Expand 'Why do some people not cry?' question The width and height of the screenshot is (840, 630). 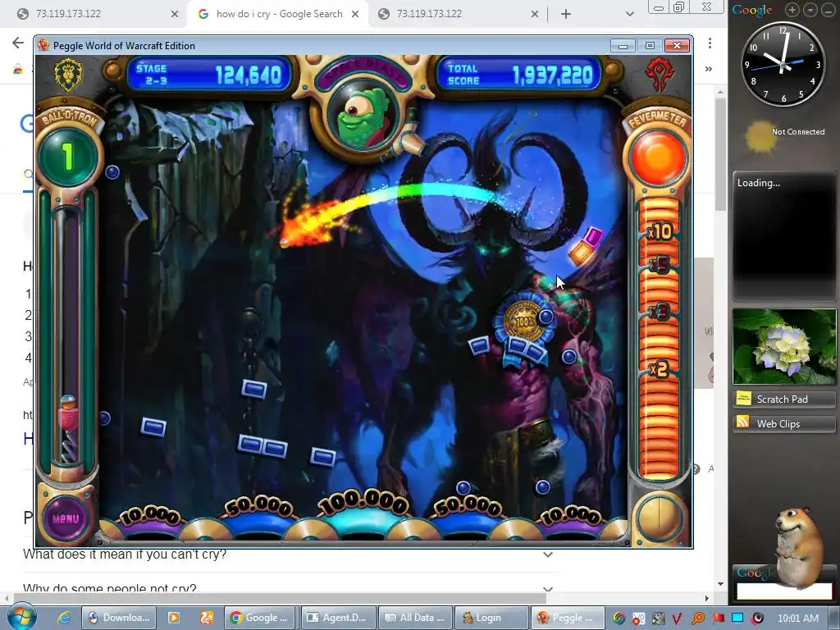[547, 589]
